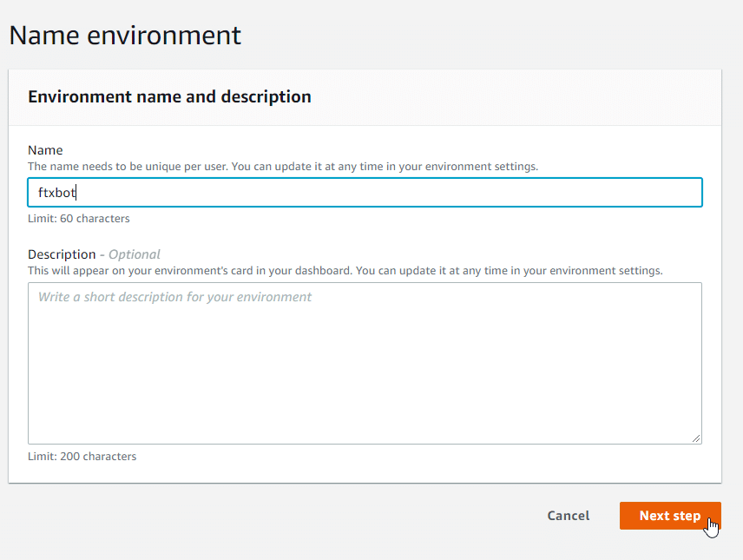Click the "Limit: 60 characters" hint
The height and width of the screenshot is (560, 743).
[x=79, y=219]
